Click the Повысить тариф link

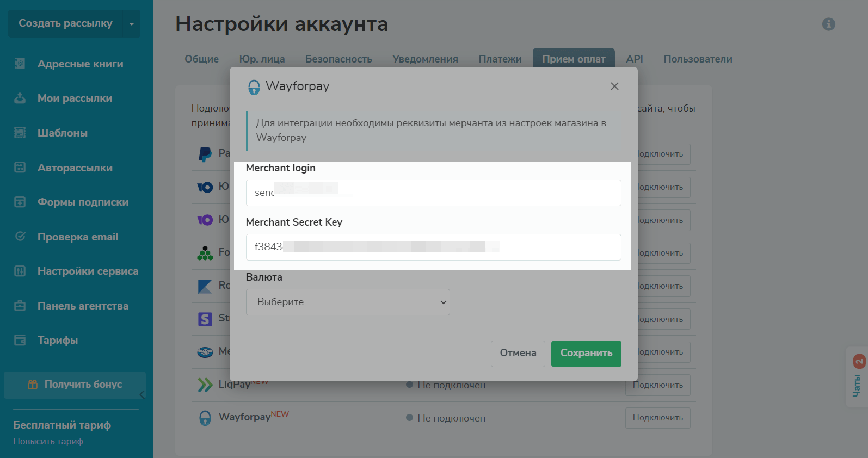tap(48, 441)
